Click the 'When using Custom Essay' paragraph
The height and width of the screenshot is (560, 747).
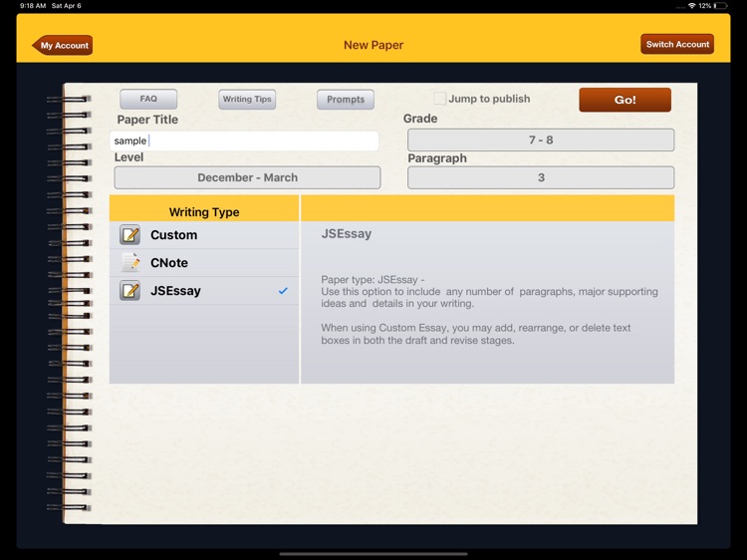pos(475,334)
